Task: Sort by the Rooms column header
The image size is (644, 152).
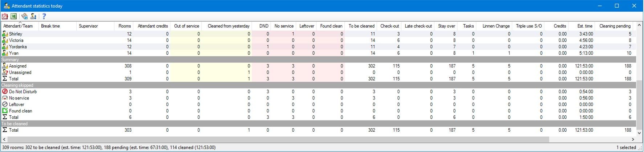Action: [x=125, y=26]
